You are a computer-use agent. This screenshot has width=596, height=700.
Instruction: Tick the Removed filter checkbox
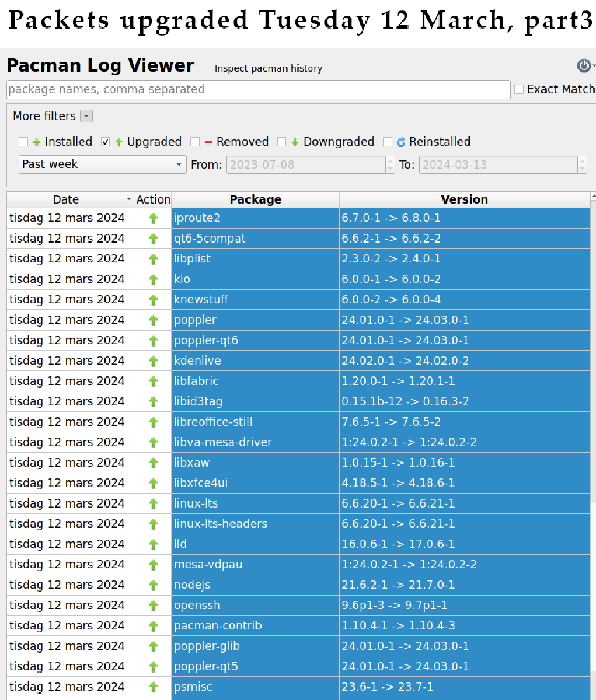pos(195,142)
